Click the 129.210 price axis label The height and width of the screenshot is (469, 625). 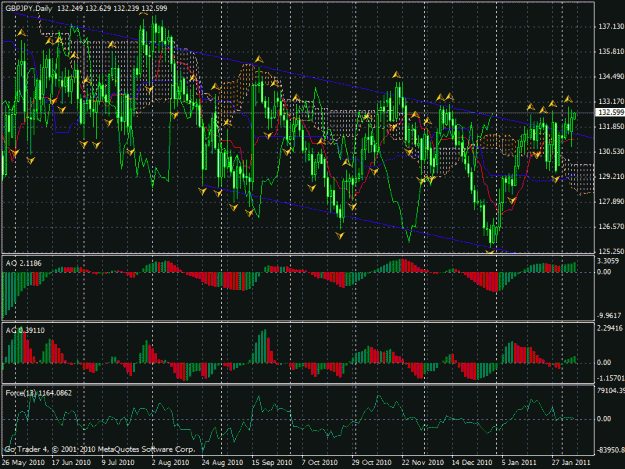[x=611, y=177]
